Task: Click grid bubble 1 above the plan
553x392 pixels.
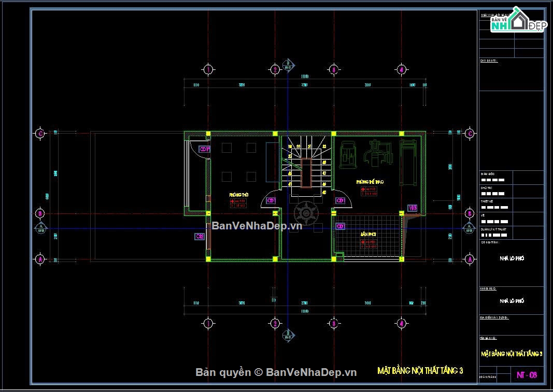Action: [x=208, y=69]
